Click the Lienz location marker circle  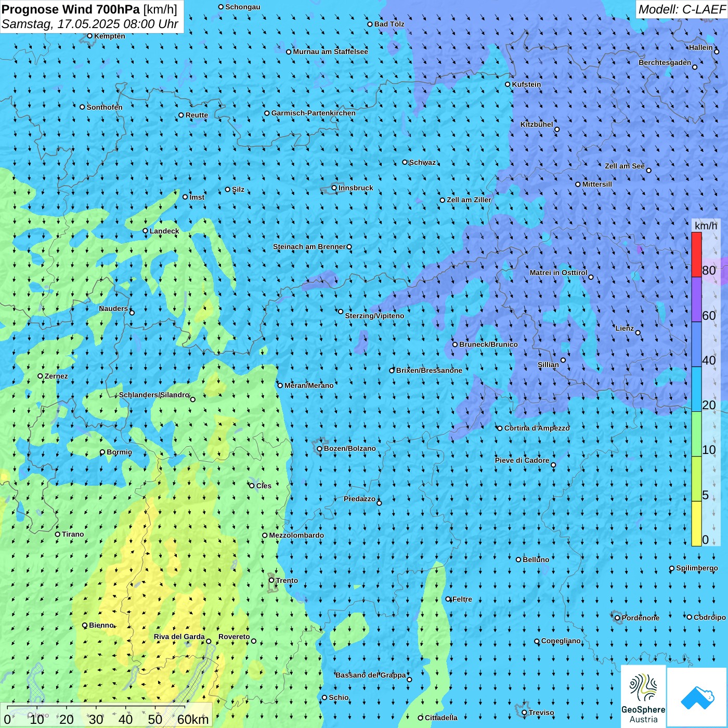click(x=638, y=333)
